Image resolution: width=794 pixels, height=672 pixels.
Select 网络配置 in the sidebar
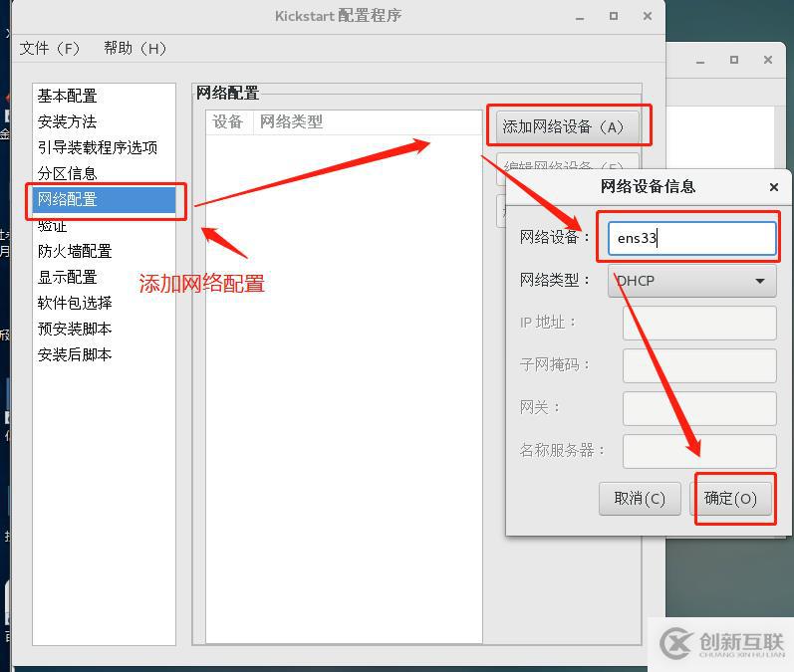pyautogui.click(x=105, y=199)
